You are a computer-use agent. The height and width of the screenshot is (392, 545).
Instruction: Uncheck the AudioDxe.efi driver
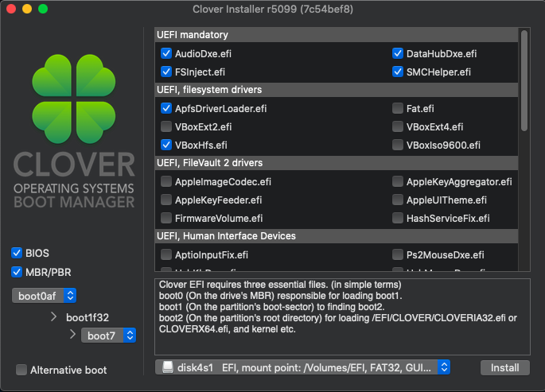[166, 53]
